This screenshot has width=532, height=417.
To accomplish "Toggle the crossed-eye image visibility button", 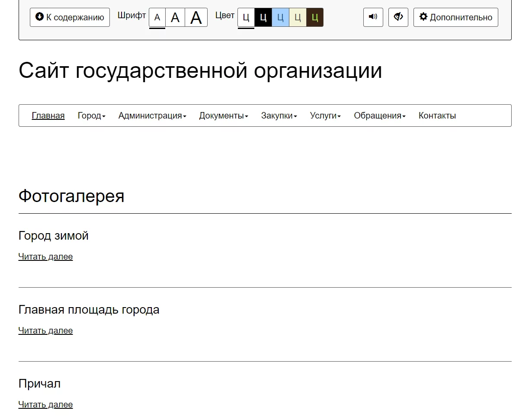I will pos(398,17).
